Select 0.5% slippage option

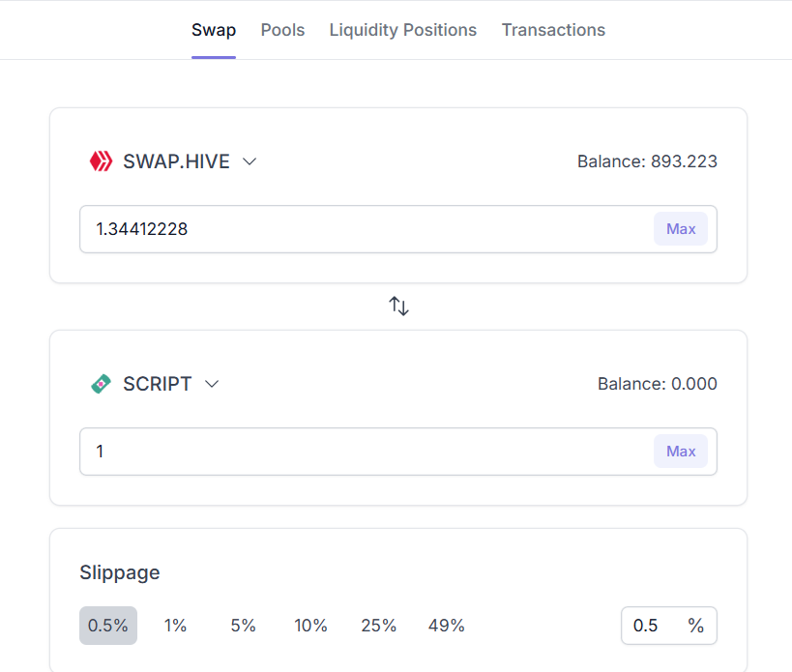pyautogui.click(x=108, y=626)
